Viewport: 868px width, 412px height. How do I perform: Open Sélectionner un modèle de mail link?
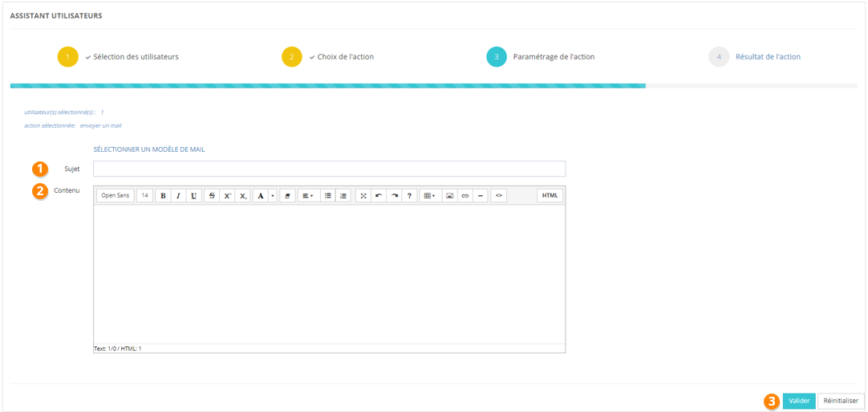click(149, 149)
